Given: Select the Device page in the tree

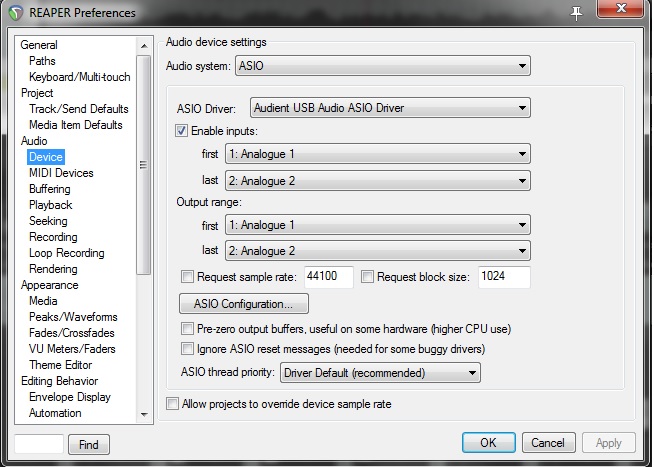Looking at the screenshot, I should click(x=46, y=157).
